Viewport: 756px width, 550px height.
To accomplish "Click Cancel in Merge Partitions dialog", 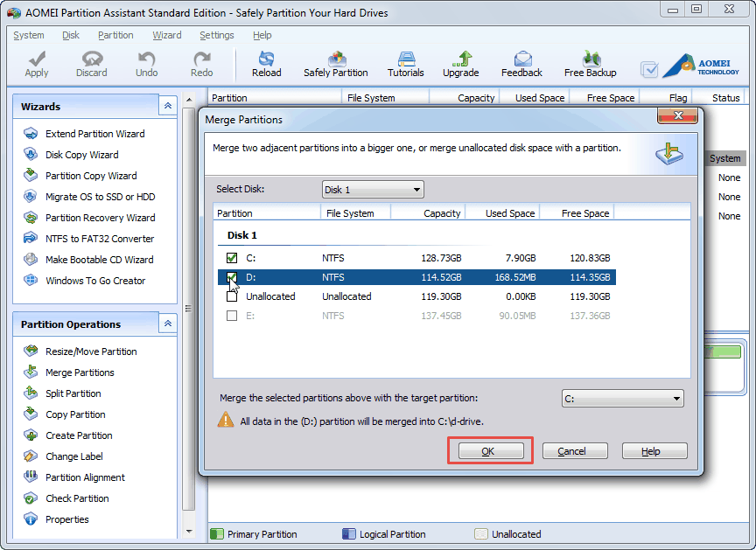I will [575, 451].
